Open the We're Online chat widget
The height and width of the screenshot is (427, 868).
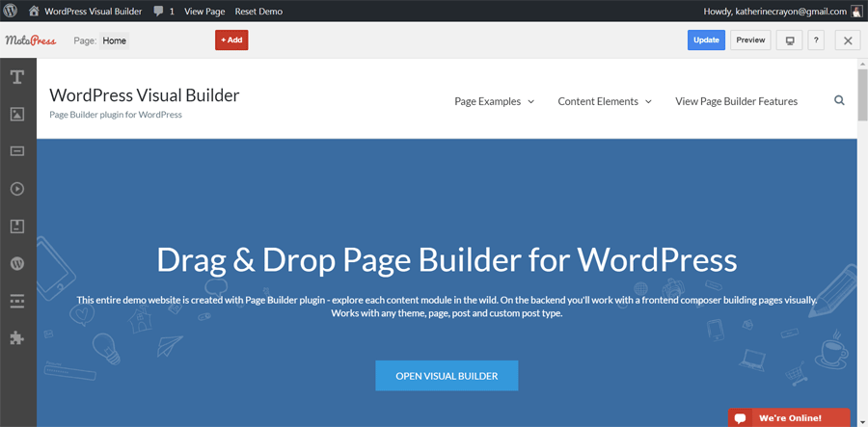[x=789, y=418]
